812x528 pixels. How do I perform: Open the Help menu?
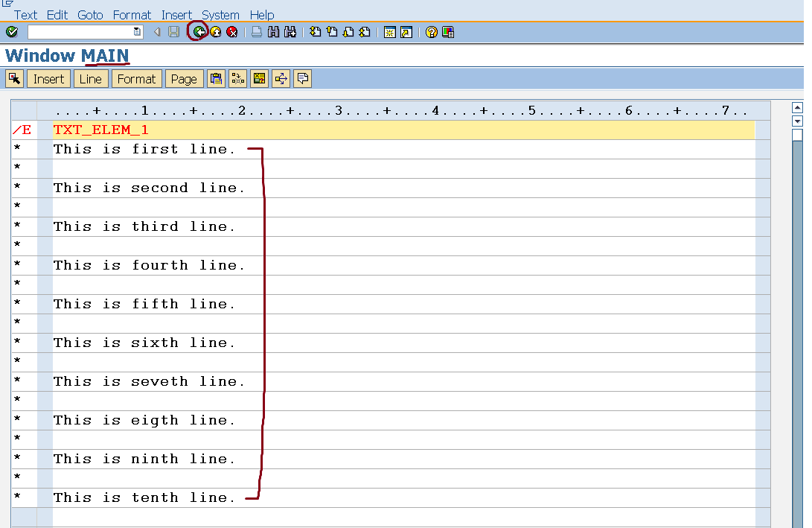pos(262,15)
